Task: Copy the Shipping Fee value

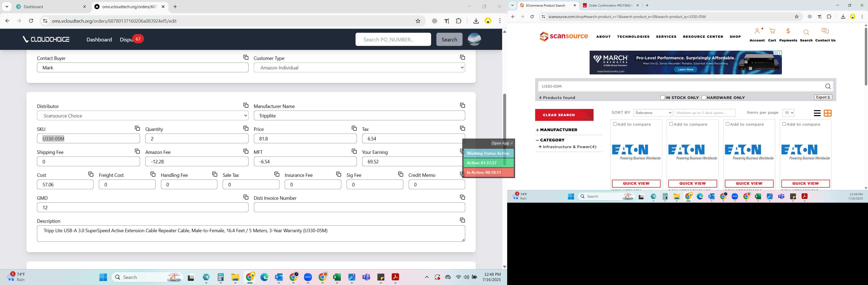Action: [137, 151]
